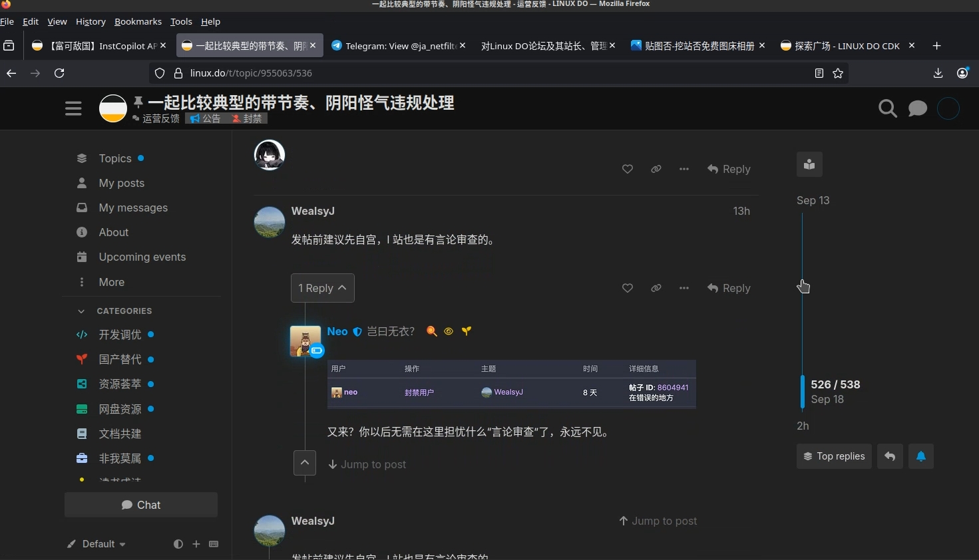The width and height of the screenshot is (979, 560).
Task: Click the timeline scroller handle at 526 / 538
Action: click(802, 392)
